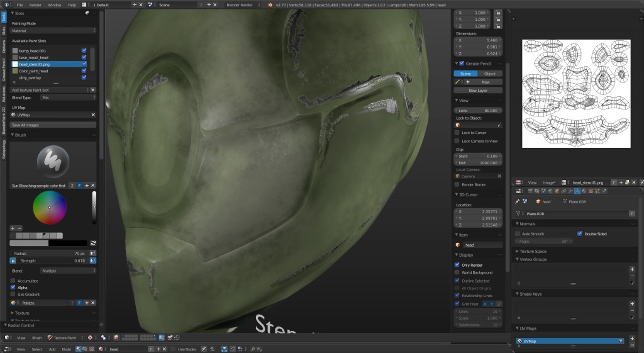
Task: Click the swap foreground/background colors icon
Action: click(93, 242)
